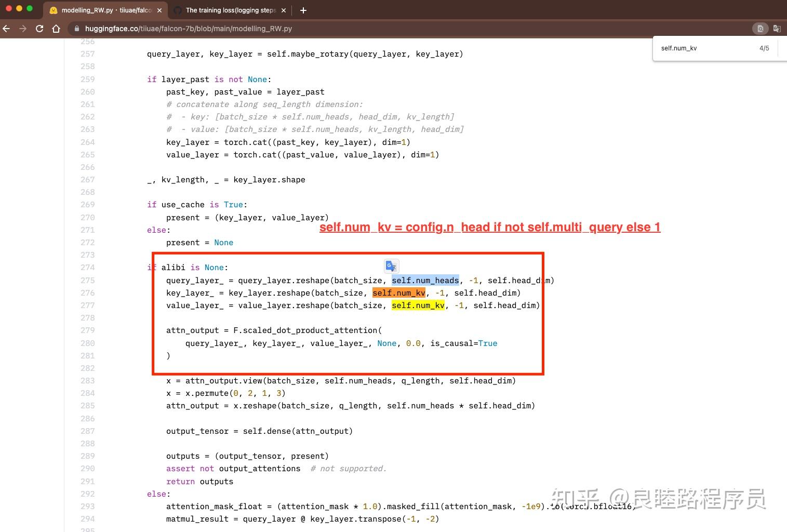The height and width of the screenshot is (532, 787).
Task: Click the Google Translate widget over the code
Action: click(x=391, y=265)
